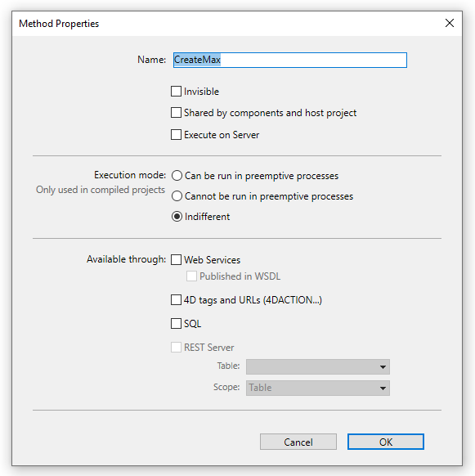
Task: Open the Table dropdown list
Action: 318,366
